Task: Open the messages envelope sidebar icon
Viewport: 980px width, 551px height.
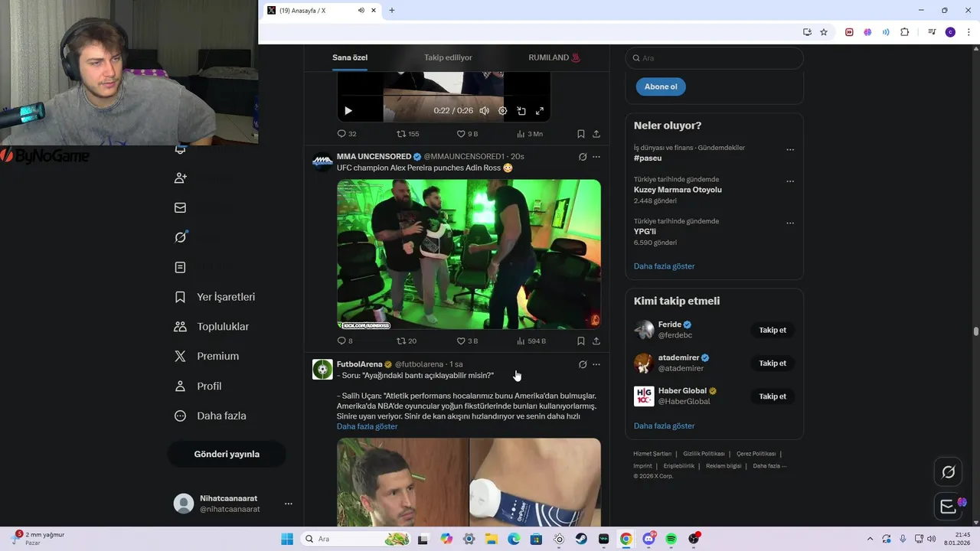Action: click(x=180, y=207)
